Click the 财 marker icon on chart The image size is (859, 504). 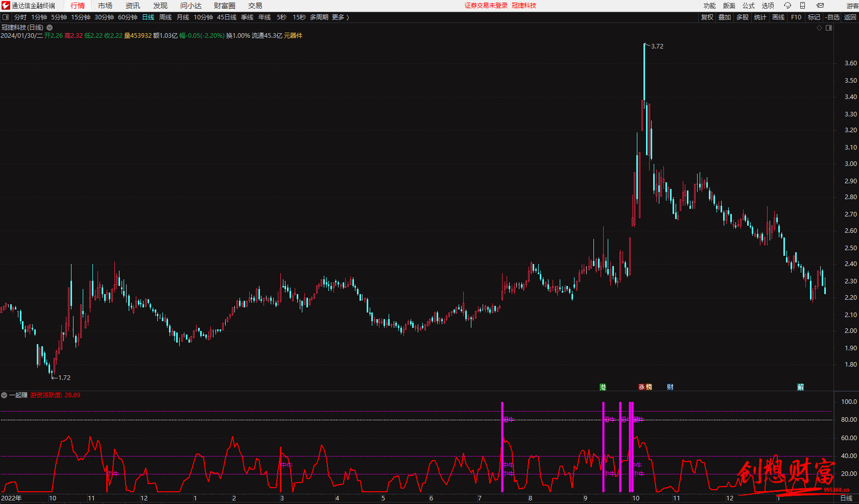point(670,387)
